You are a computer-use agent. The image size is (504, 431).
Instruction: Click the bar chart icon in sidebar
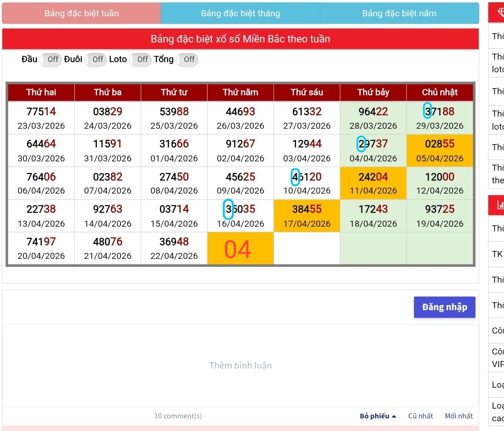(x=499, y=204)
